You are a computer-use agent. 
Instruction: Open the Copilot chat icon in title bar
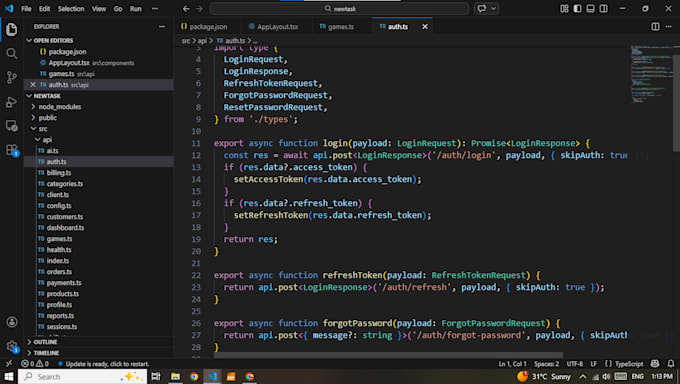[x=481, y=9]
